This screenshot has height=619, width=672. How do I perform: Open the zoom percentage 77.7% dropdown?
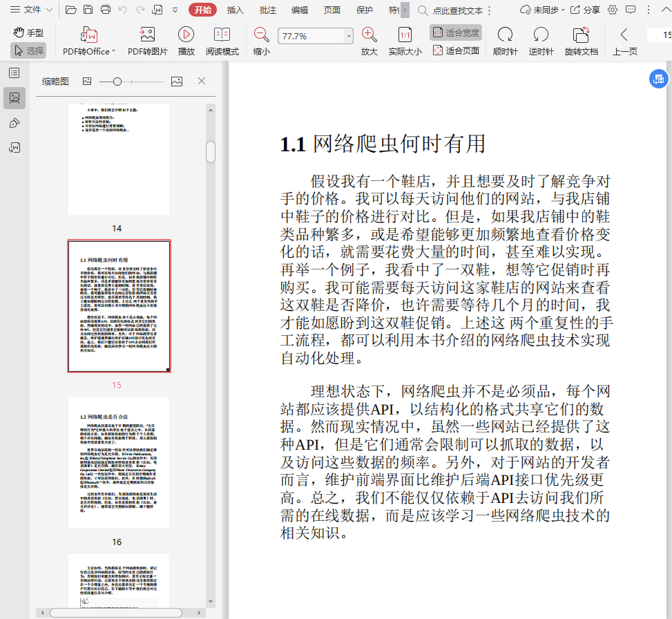(348, 36)
